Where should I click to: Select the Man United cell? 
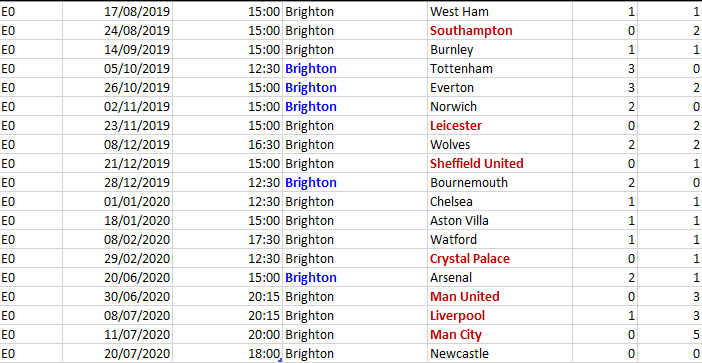tap(500, 297)
